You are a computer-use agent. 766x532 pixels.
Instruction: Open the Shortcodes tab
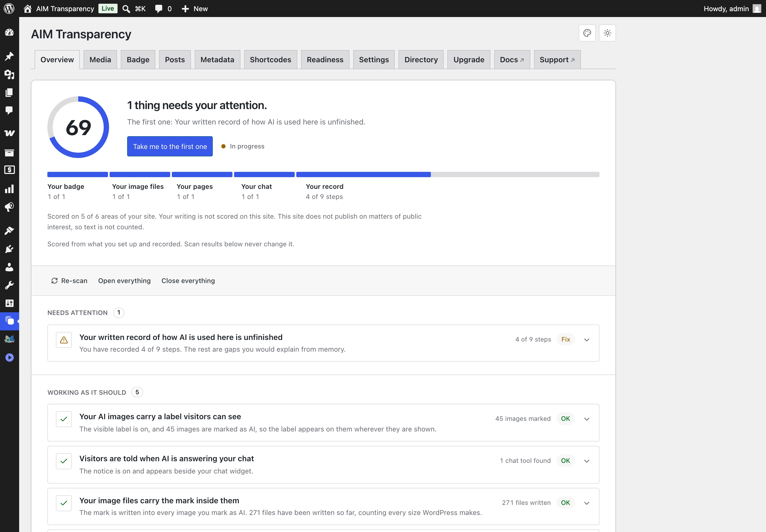(x=270, y=60)
